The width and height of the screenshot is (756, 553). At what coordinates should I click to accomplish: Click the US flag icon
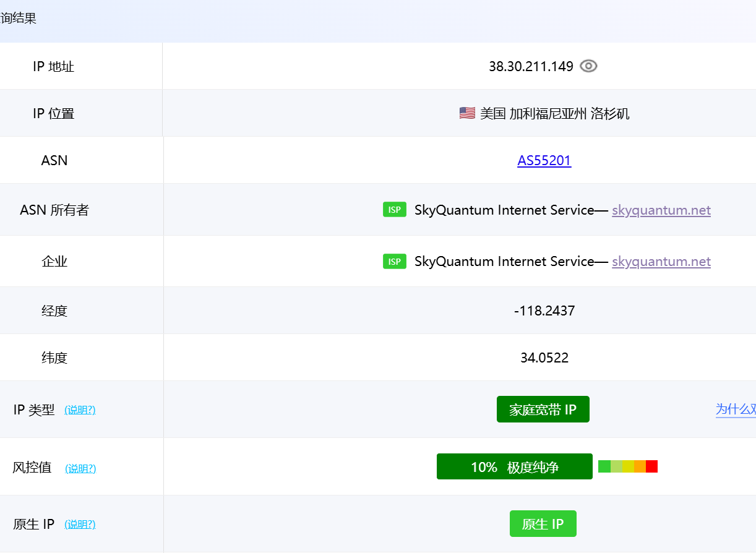pyautogui.click(x=467, y=113)
